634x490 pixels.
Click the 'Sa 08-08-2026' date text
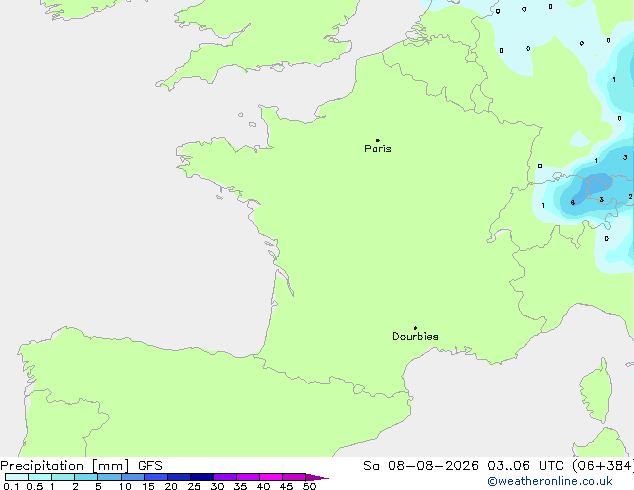click(x=421, y=466)
